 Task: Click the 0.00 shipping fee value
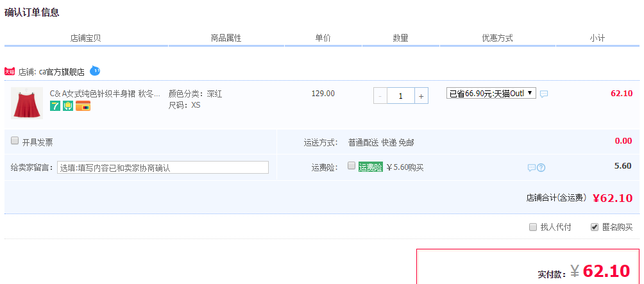click(x=623, y=141)
